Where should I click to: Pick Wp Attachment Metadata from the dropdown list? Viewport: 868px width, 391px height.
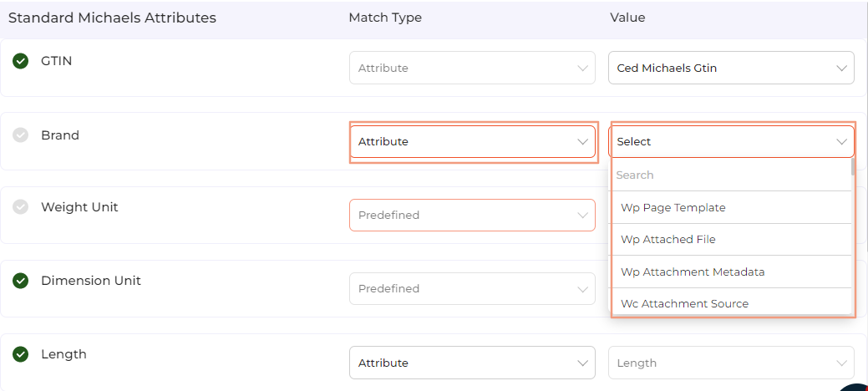pos(693,272)
